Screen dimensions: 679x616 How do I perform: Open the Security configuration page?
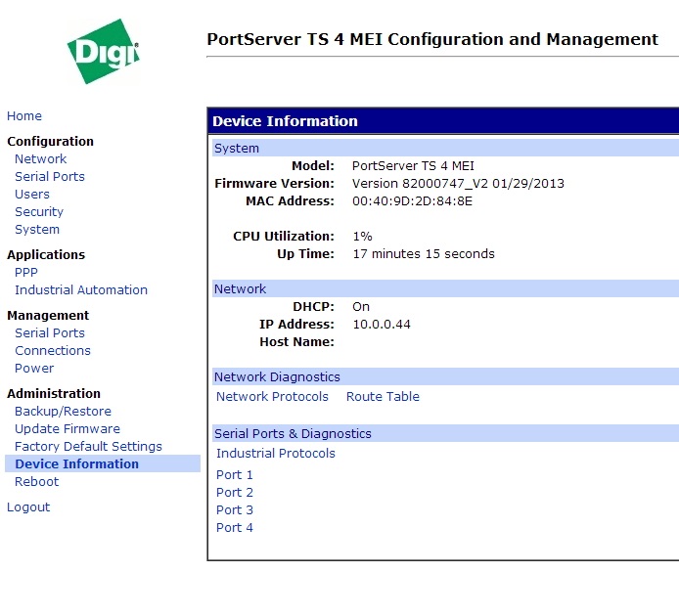(x=39, y=211)
